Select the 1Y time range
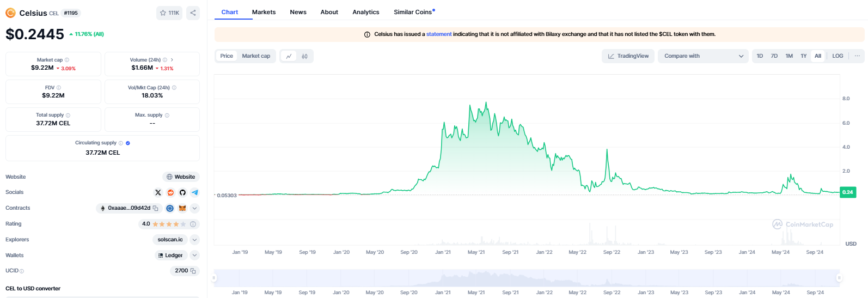868x298 pixels. click(x=804, y=56)
